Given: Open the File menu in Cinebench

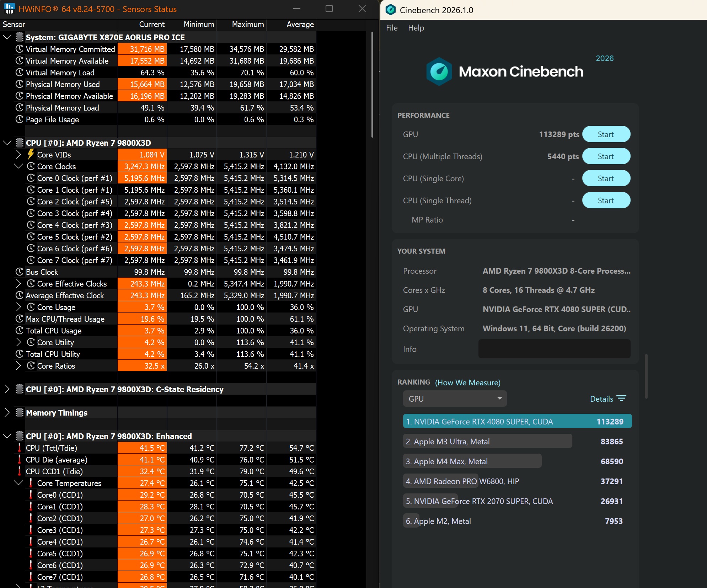Looking at the screenshot, I should coord(392,28).
